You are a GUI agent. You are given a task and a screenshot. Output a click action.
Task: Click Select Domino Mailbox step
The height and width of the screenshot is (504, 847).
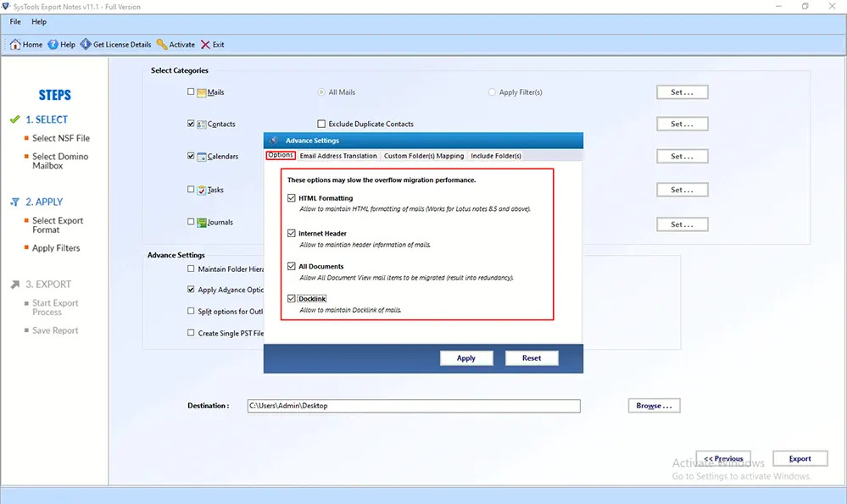coord(60,161)
